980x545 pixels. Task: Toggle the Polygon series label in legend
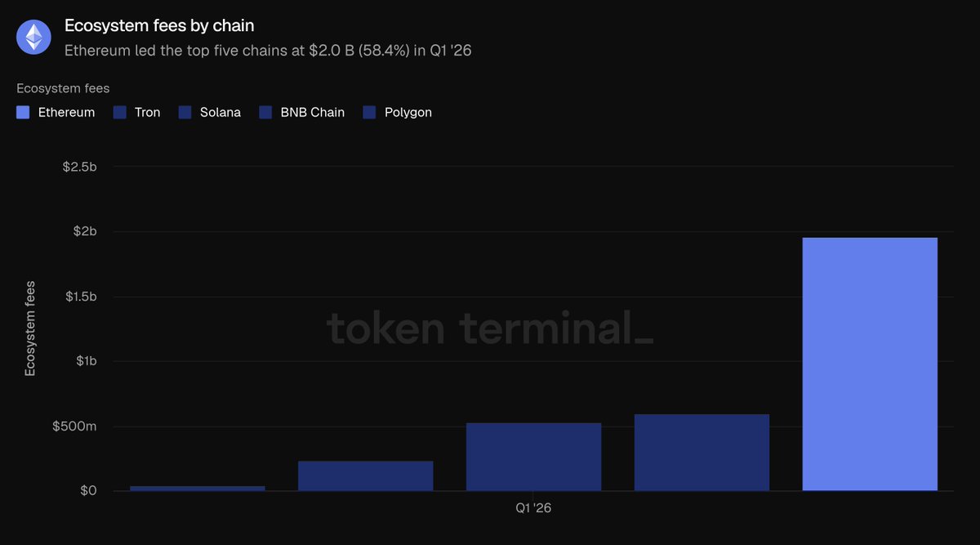tap(408, 113)
